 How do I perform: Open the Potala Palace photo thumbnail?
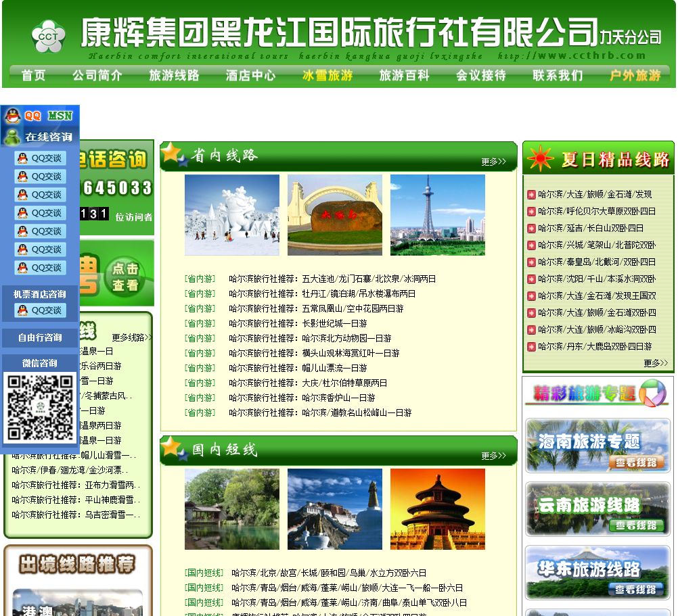tap(335, 509)
